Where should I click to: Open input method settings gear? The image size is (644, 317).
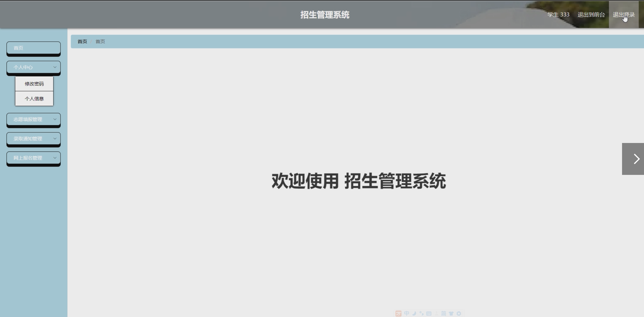point(459,314)
